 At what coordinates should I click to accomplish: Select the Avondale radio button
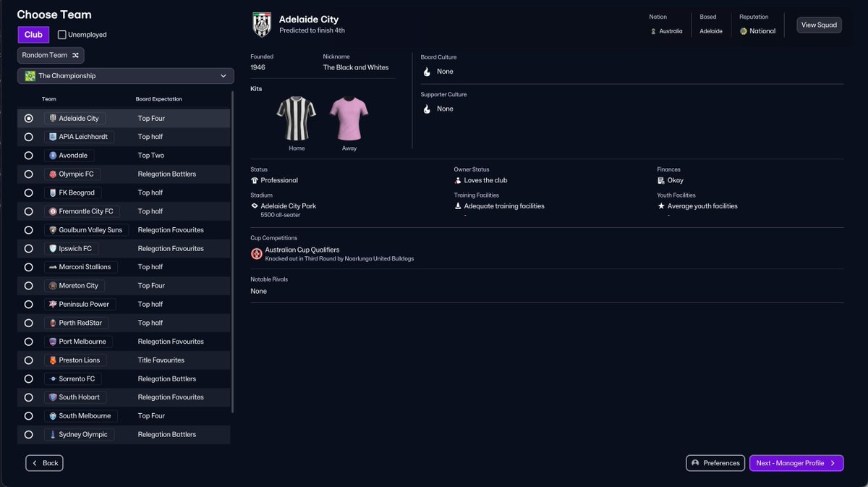pos(28,156)
